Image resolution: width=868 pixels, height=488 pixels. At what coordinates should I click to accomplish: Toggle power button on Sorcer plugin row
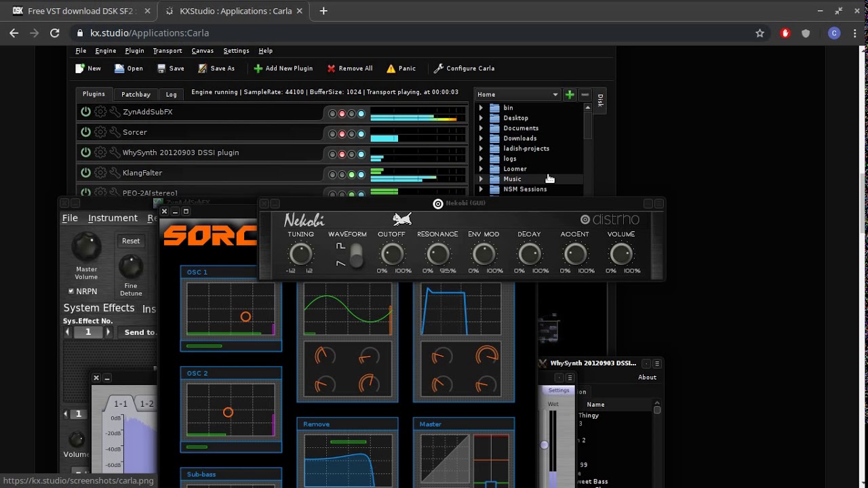[85, 132]
